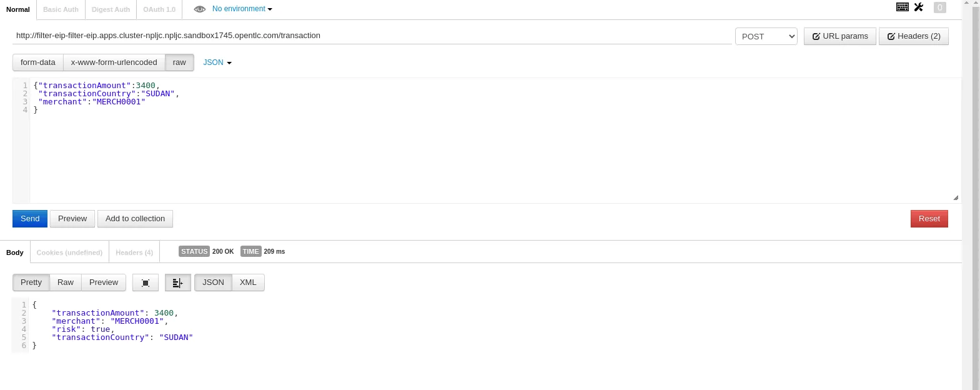Click the editor resize handle corner
The width and height of the screenshot is (980, 390).
956,197
